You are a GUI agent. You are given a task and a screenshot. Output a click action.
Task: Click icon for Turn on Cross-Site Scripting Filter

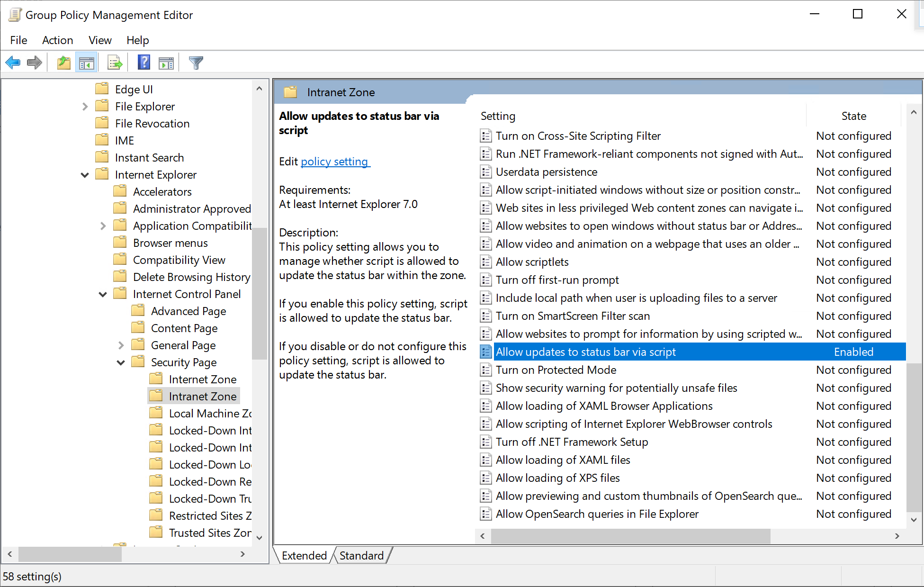485,136
